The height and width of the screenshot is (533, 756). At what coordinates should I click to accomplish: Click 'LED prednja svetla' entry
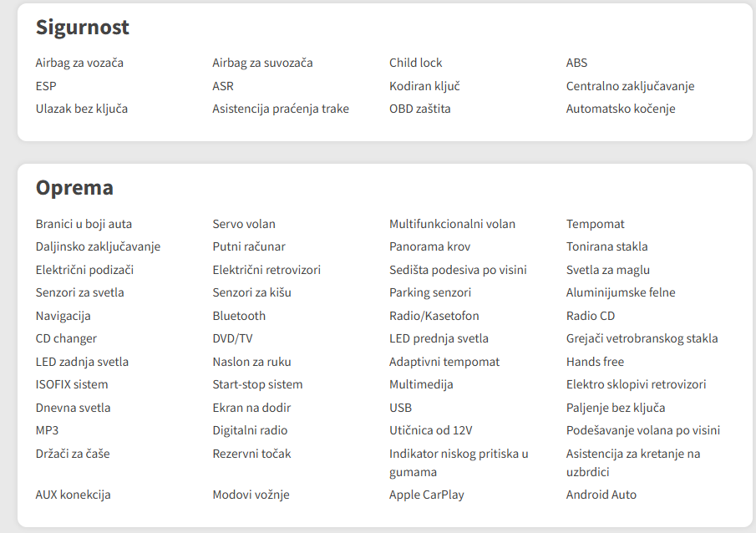[x=439, y=338]
